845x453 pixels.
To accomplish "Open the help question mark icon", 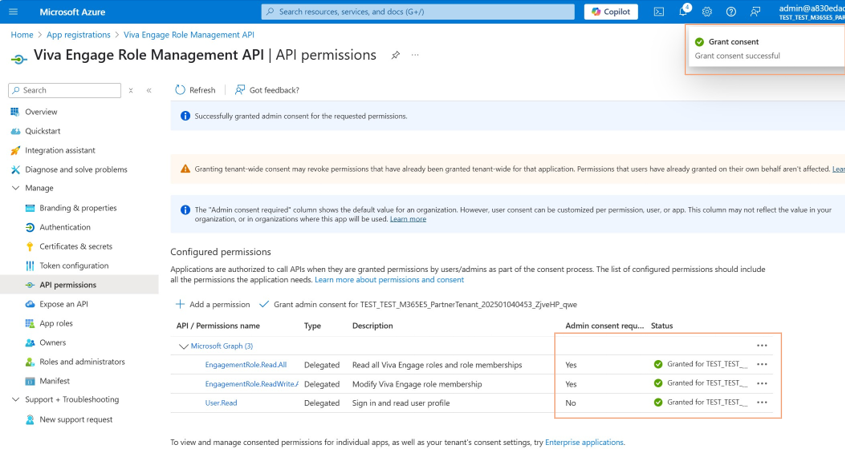I will click(x=731, y=11).
